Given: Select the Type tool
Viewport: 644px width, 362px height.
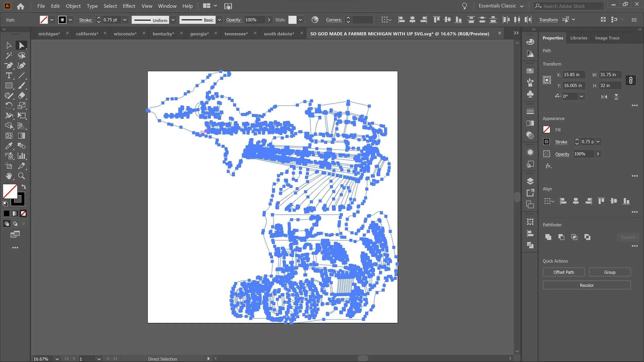Looking at the screenshot, I should coord(9,76).
